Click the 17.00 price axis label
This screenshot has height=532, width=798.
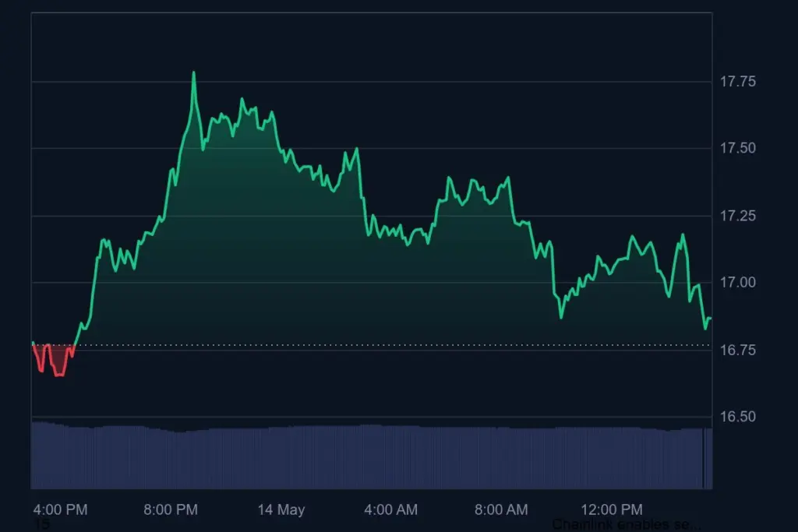point(736,282)
